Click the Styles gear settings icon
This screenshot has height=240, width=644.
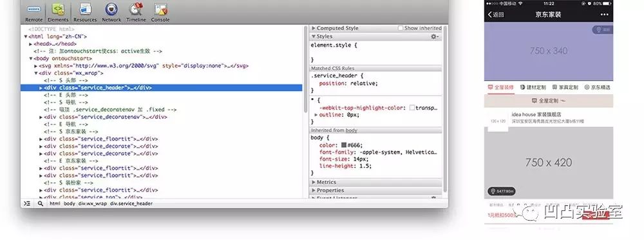point(434,37)
